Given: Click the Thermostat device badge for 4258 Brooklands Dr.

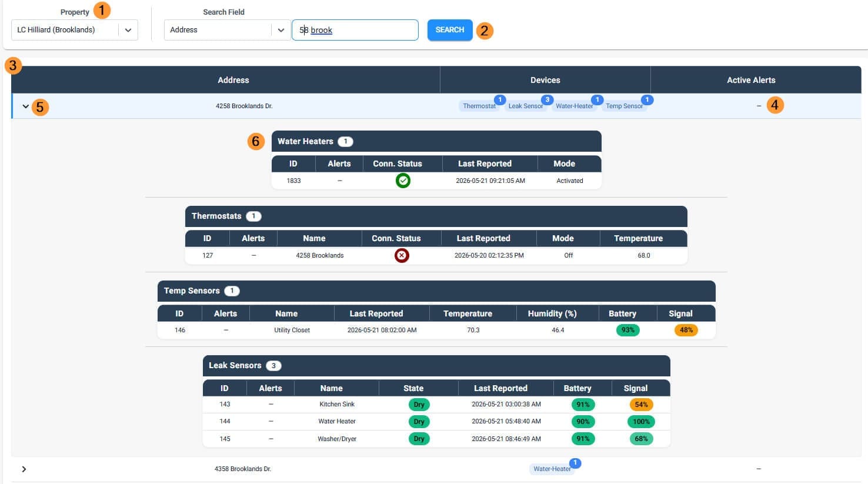Looking at the screenshot, I should point(479,106).
